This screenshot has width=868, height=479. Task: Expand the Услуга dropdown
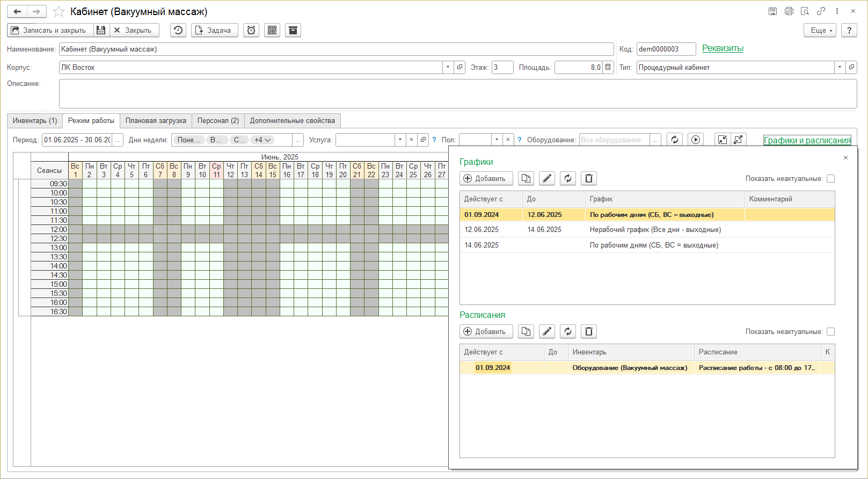400,140
